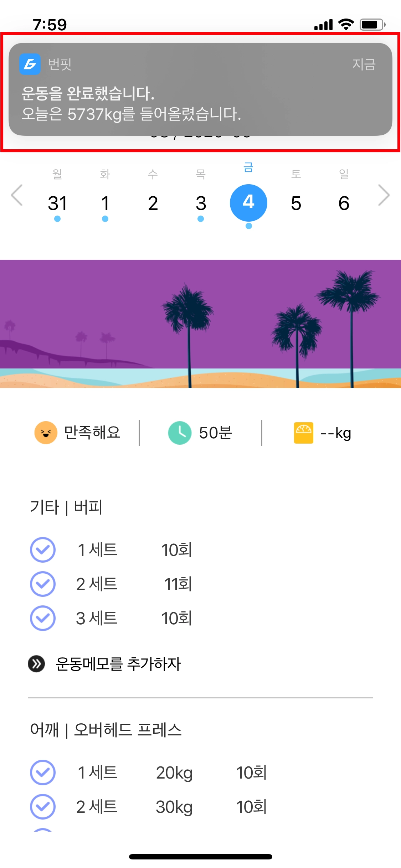Tap the Burnfit app icon in notification
Screen dimensions: 401x868
pos(30,64)
